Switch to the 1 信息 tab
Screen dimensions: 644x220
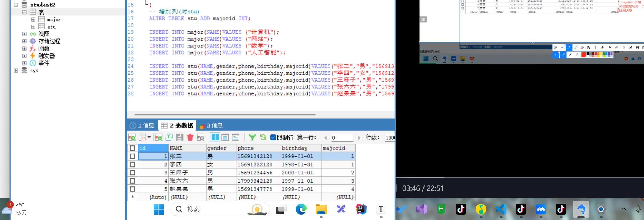pyautogui.click(x=142, y=126)
